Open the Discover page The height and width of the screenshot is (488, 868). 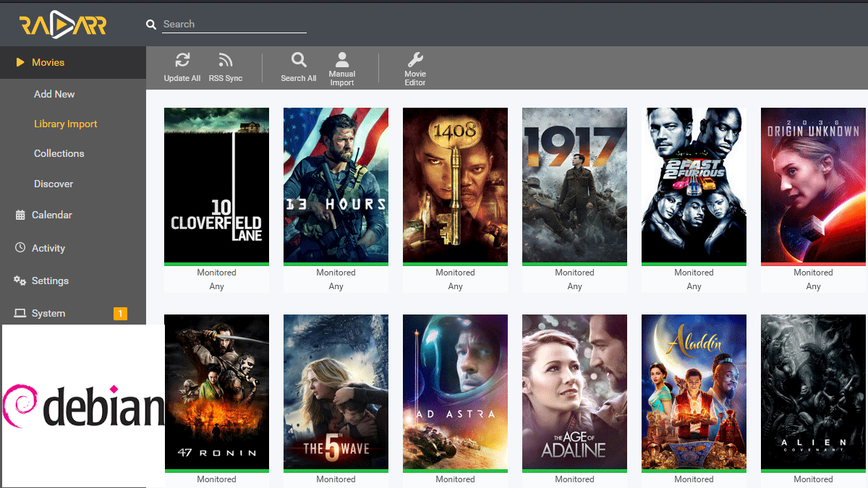coord(54,184)
